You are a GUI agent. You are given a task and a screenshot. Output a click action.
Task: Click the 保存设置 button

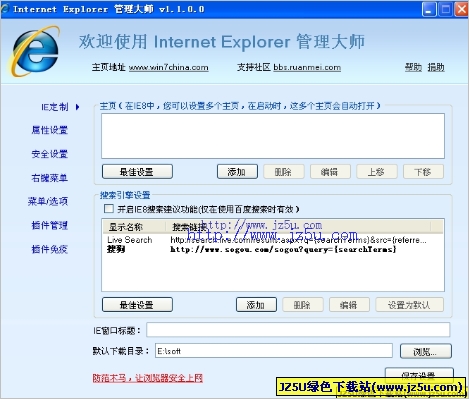[x=419, y=375]
